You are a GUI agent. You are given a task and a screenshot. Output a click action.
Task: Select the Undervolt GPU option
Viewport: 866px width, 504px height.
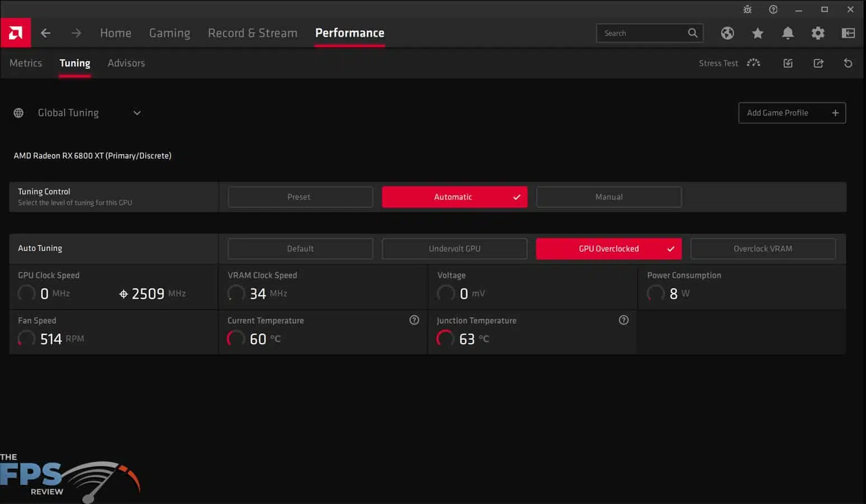point(454,249)
